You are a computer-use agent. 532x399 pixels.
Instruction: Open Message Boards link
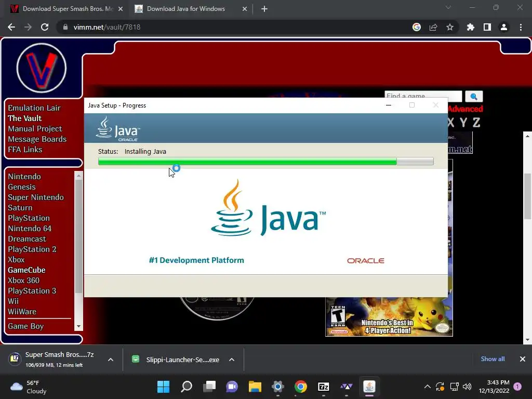pos(37,139)
